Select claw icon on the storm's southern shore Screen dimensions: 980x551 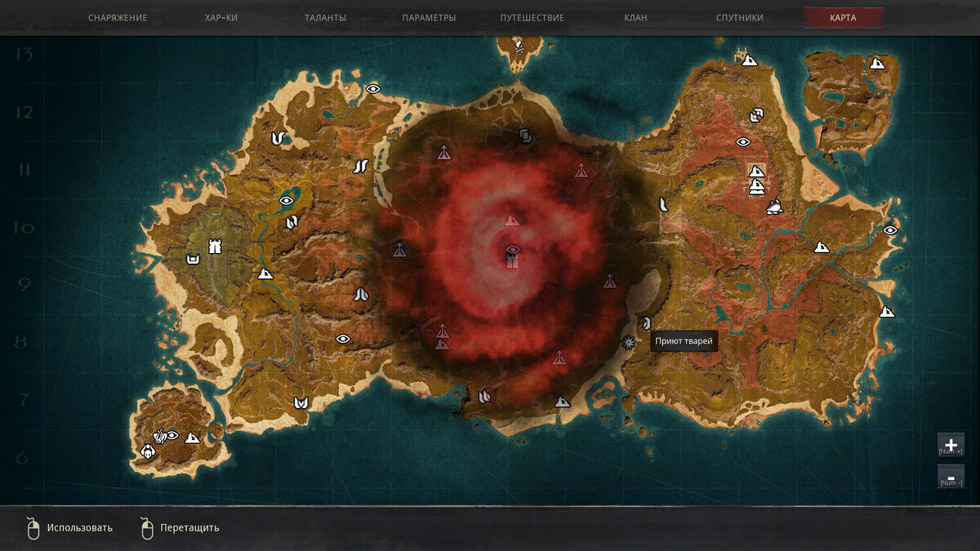tap(485, 396)
